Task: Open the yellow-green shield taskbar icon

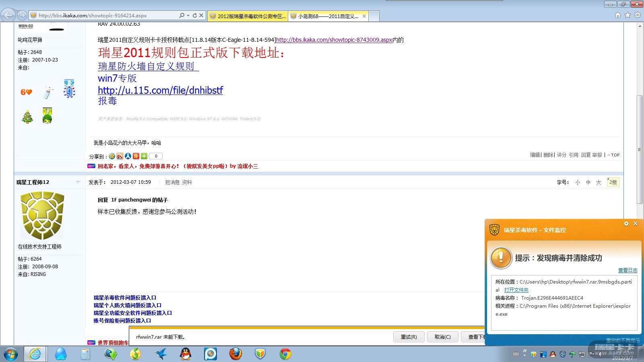Action: pyautogui.click(x=260, y=354)
